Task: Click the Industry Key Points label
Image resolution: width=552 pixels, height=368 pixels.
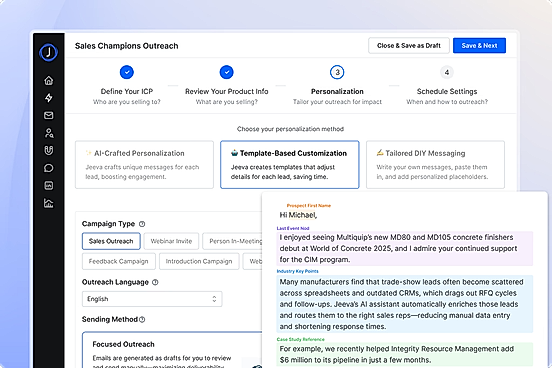Action: pyautogui.click(x=297, y=271)
